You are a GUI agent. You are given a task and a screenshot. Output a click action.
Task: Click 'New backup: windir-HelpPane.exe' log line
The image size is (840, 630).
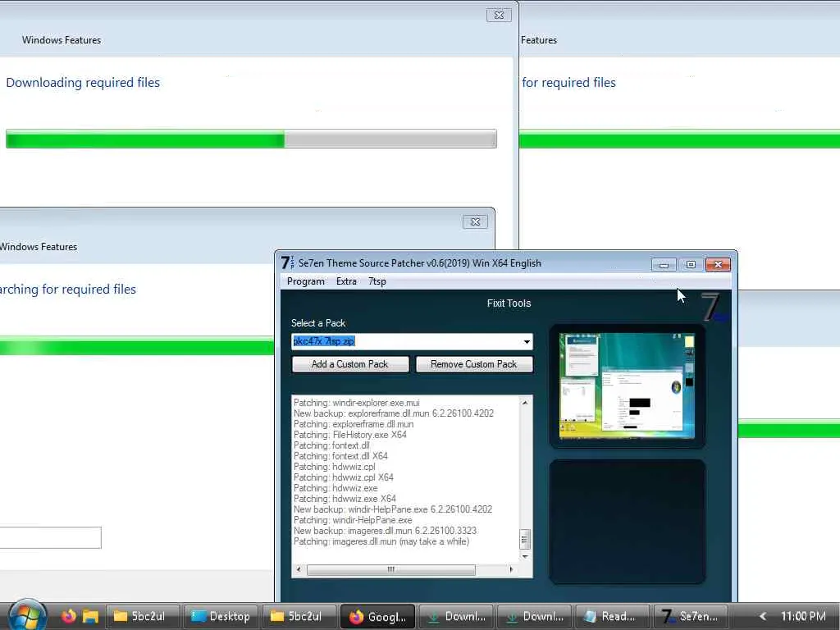(x=393, y=509)
